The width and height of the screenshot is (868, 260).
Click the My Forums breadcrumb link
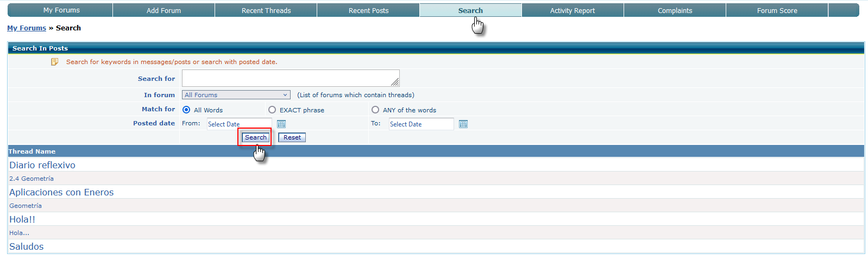tap(27, 28)
